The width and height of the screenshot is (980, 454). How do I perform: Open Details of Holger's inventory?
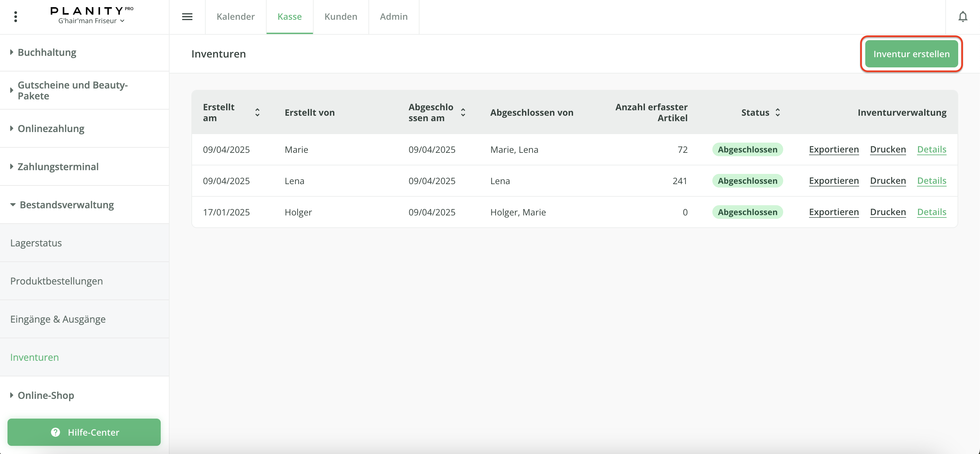pyautogui.click(x=931, y=212)
